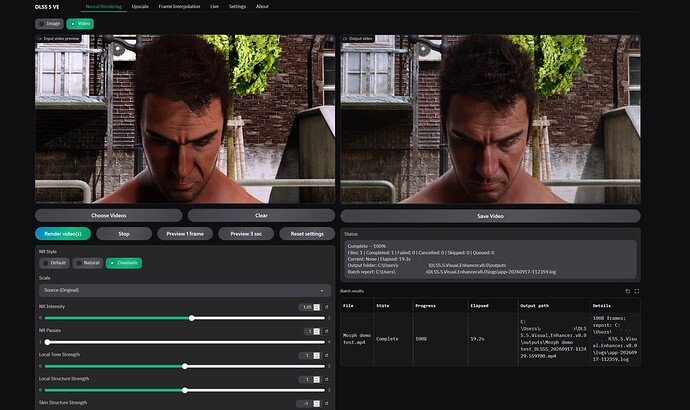
Task: Click the Output path column header
Action: tap(554, 306)
